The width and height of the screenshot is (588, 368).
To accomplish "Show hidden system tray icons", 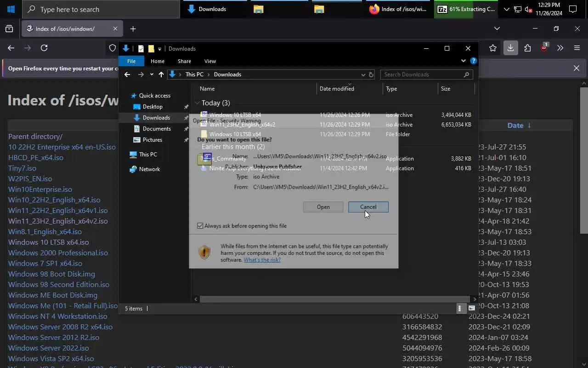I will point(506,9).
